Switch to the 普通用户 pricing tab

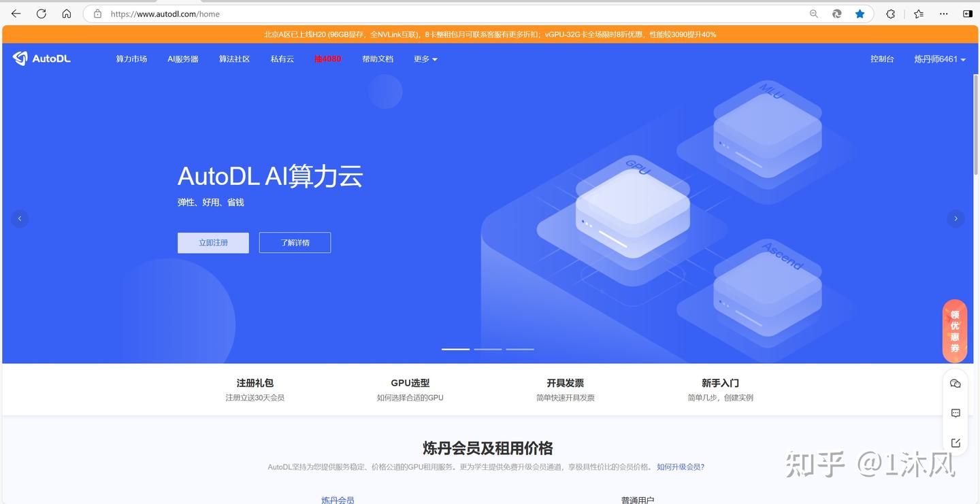tap(638, 499)
